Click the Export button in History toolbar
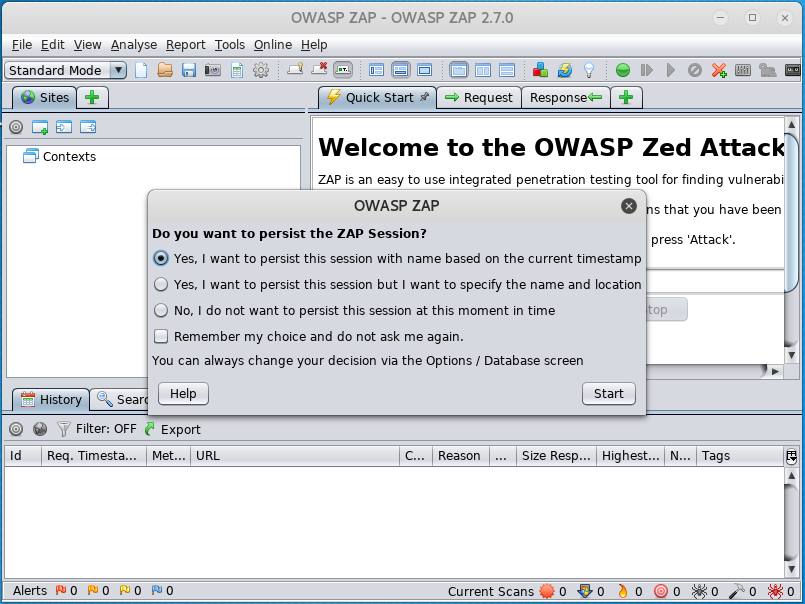This screenshot has height=604, width=805. (172, 429)
